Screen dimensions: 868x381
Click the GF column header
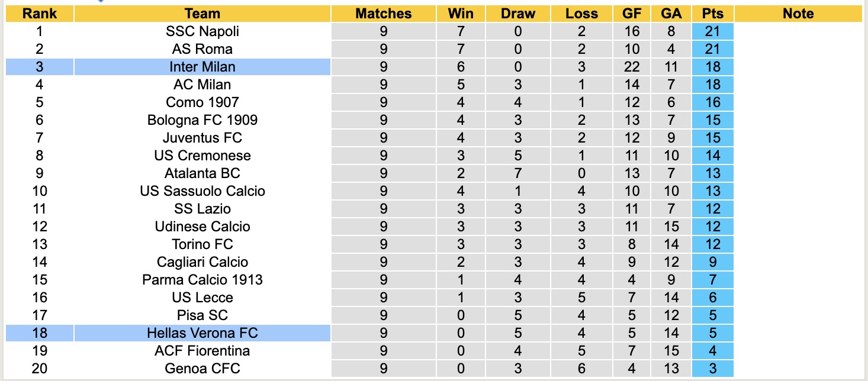[x=632, y=14]
